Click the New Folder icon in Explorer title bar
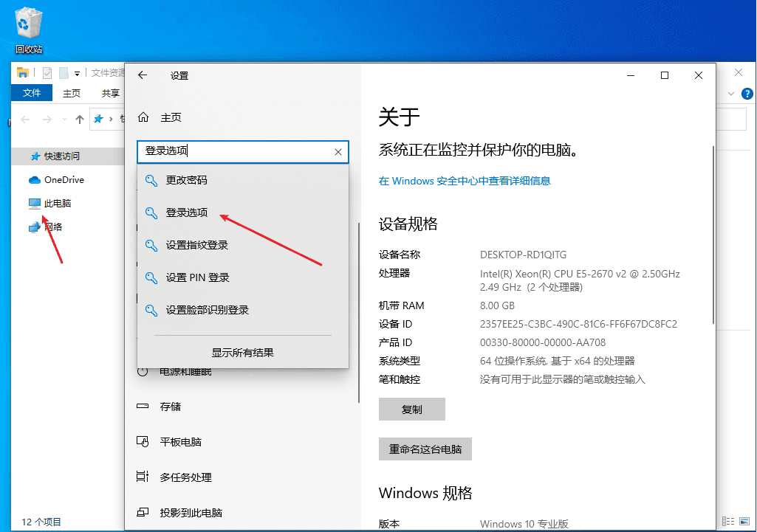The image size is (757, 532). click(x=64, y=73)
